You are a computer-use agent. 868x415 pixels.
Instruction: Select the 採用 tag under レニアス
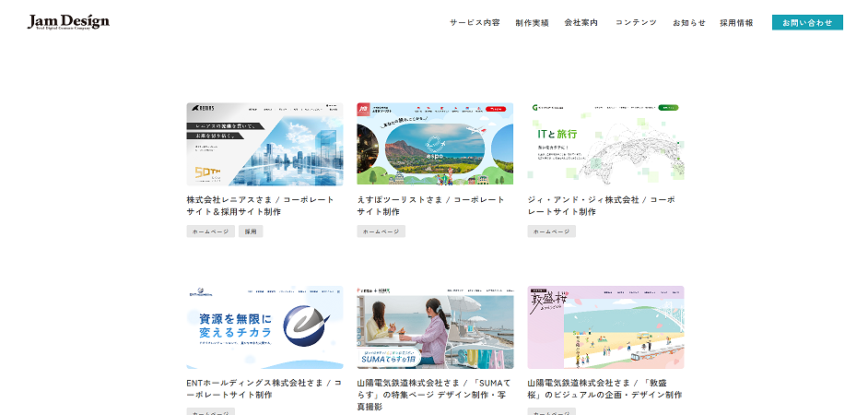(251, 231)
